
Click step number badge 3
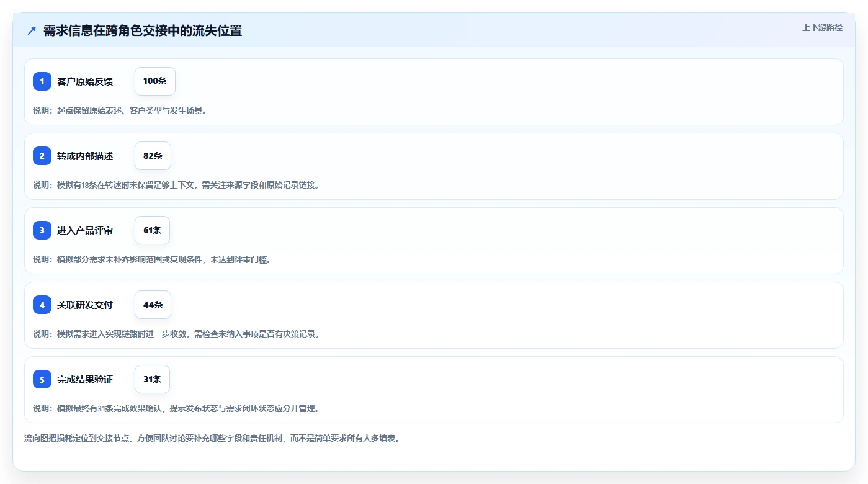click(42, 230)
